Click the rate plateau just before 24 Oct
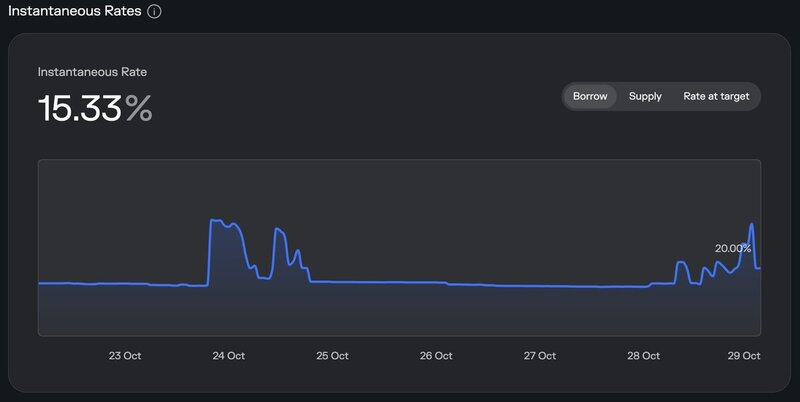Image resolution: width=800 pixels, height=402 pixels. click(x=222, y=223)
